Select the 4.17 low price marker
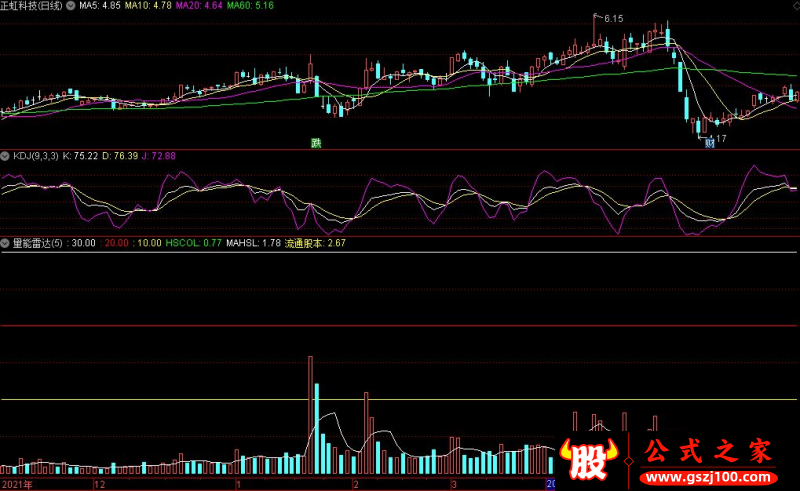This screenshot has height=491, width=800. (x=718, y=138)
